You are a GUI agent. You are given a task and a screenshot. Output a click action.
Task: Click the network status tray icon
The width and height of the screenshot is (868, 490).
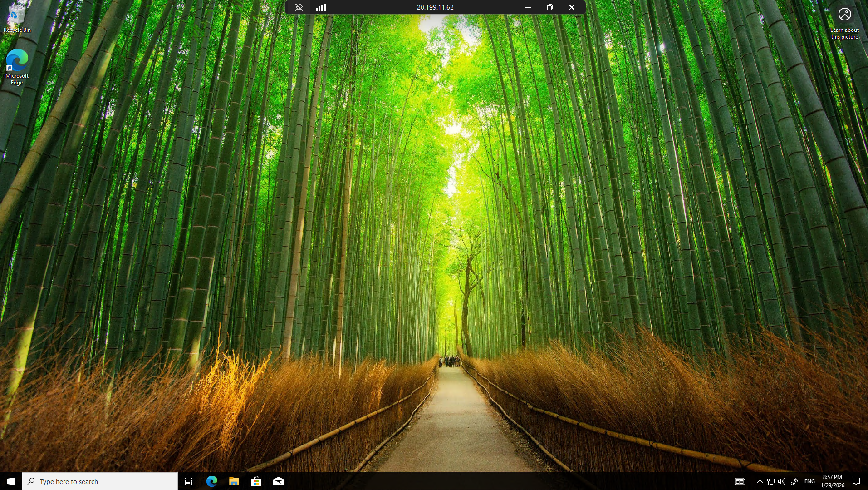(770, 481)
